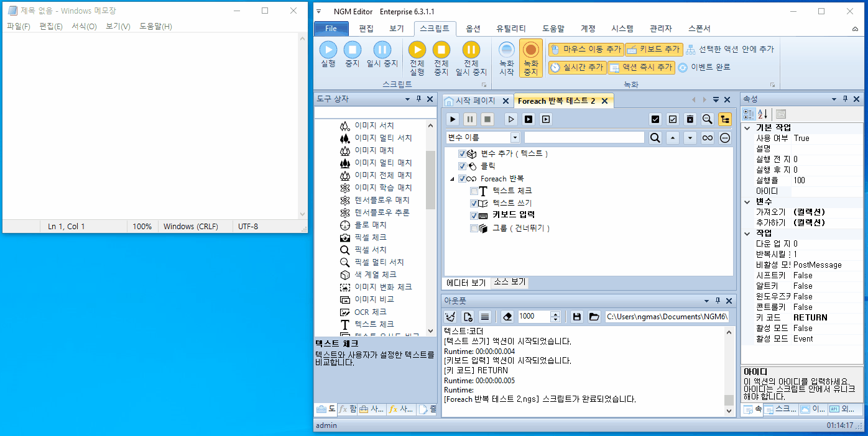Viewport: 868px width, 436px height.
Task: Collapse the 작업 property section
Action: tap(747, 233)
